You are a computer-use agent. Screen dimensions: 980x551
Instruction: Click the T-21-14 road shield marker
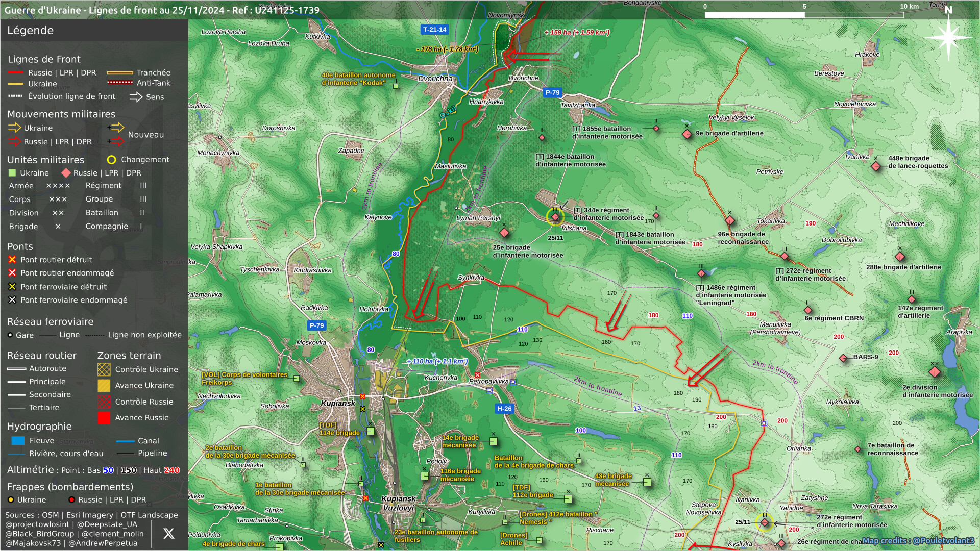coord(434,30)
